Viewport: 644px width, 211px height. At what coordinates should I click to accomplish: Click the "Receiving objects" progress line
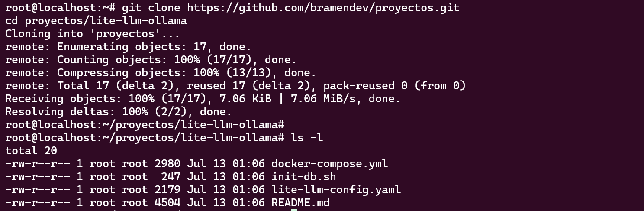coord(203,99)
